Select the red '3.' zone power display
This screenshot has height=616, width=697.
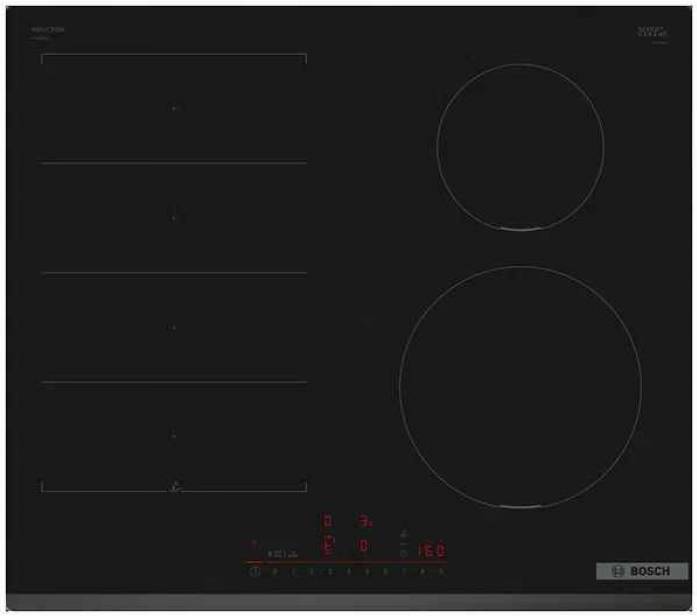[365, 522]
